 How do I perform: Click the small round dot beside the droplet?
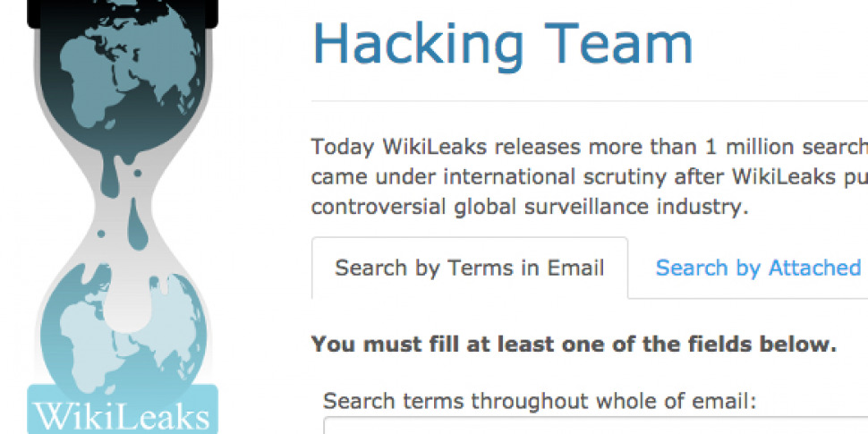[x=101, y=234]
